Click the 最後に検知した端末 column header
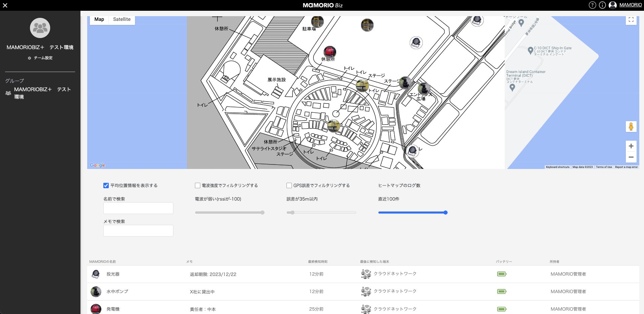 tap(374, 261)
